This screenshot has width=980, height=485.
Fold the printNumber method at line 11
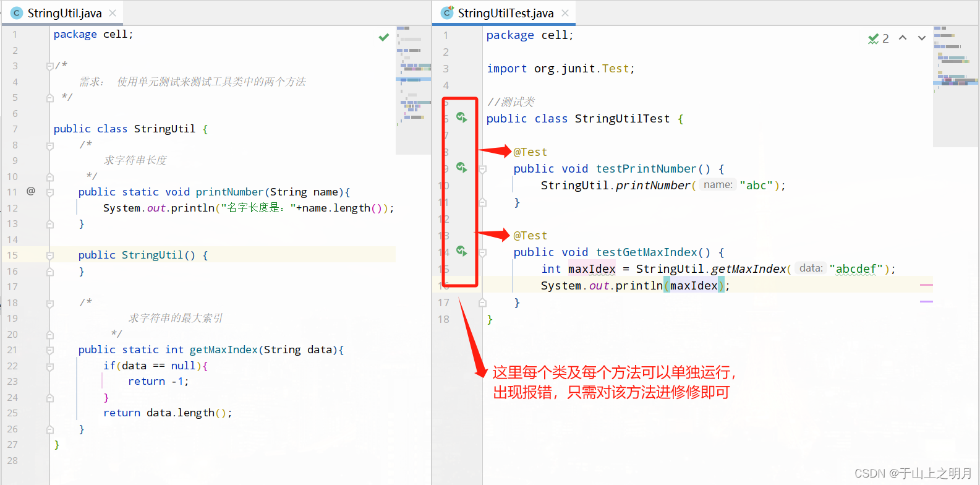coord(50,192)
